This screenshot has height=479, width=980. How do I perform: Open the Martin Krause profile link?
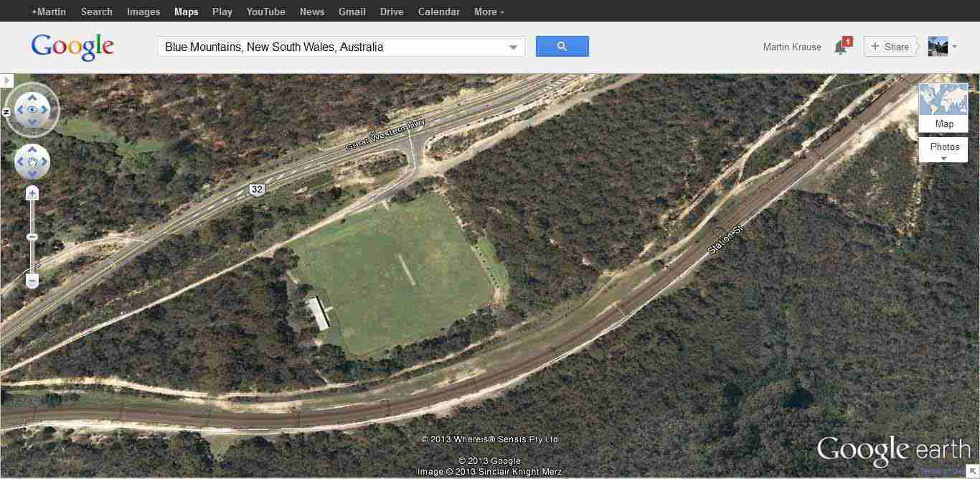(x=792, y=47)
